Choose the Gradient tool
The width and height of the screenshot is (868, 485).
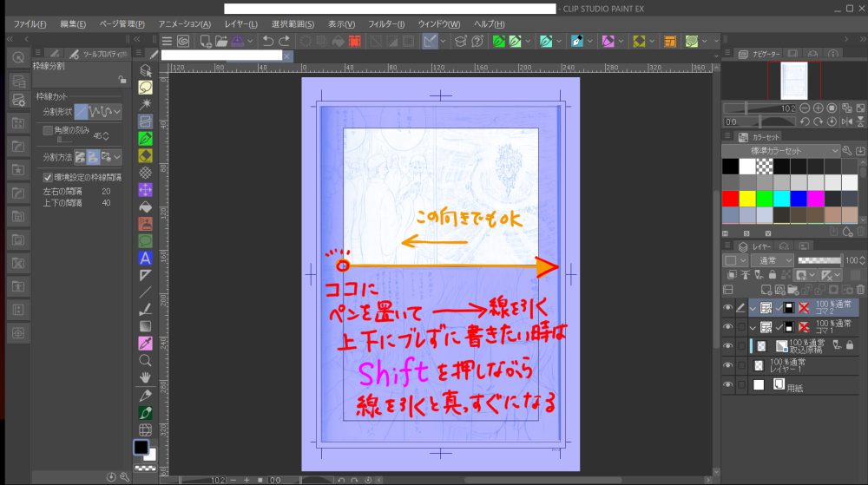click(x=146, y=325)
